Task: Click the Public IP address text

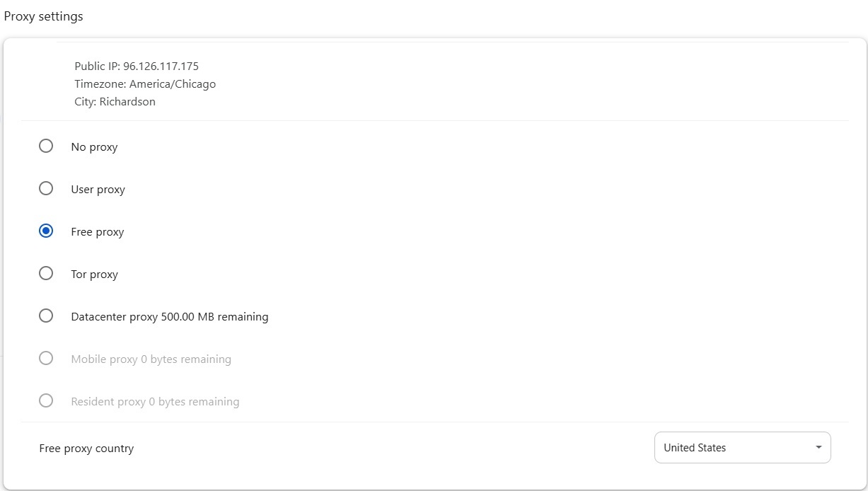Action: click(x=137, y=67)
